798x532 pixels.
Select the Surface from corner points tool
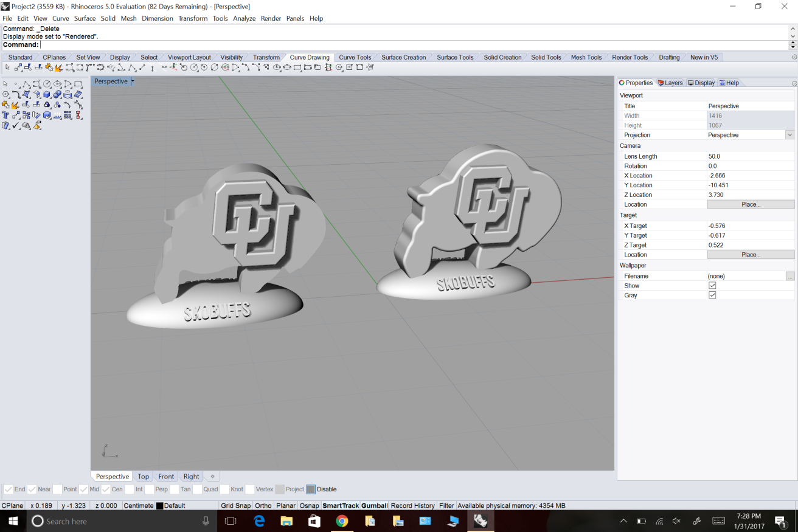click(26, 94)
